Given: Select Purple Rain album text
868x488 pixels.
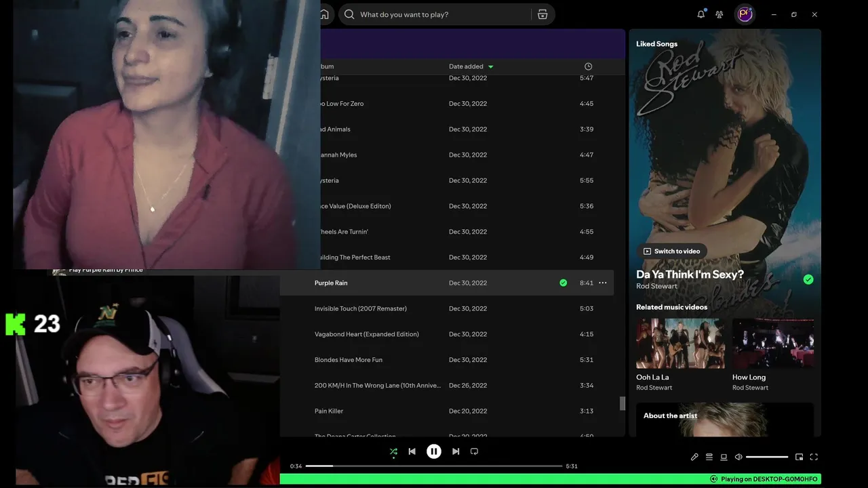Looking at the screenshot, I should click(x=331, y=283).
